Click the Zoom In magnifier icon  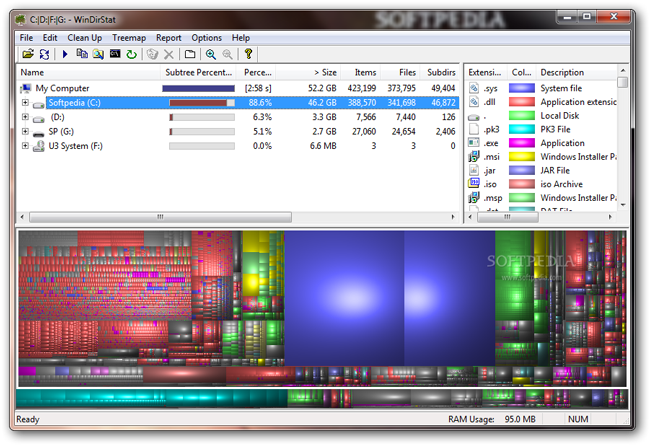(x=211, y=54)
